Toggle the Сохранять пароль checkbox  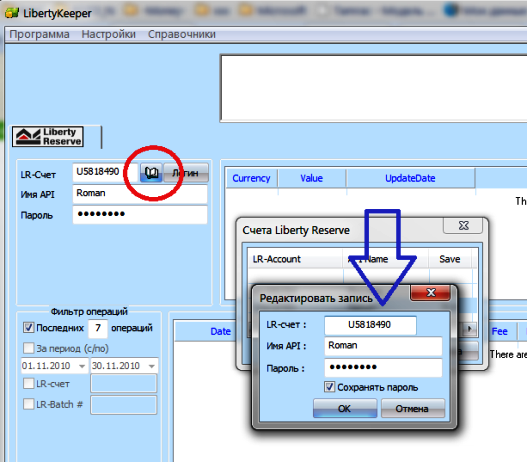(329, 387)
